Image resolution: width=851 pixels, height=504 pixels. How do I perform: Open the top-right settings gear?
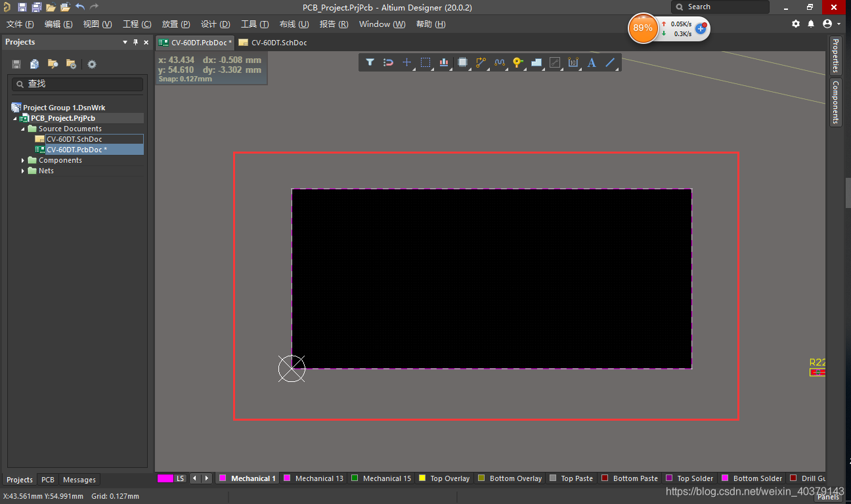pyautogui.click(x=796, y=24)
